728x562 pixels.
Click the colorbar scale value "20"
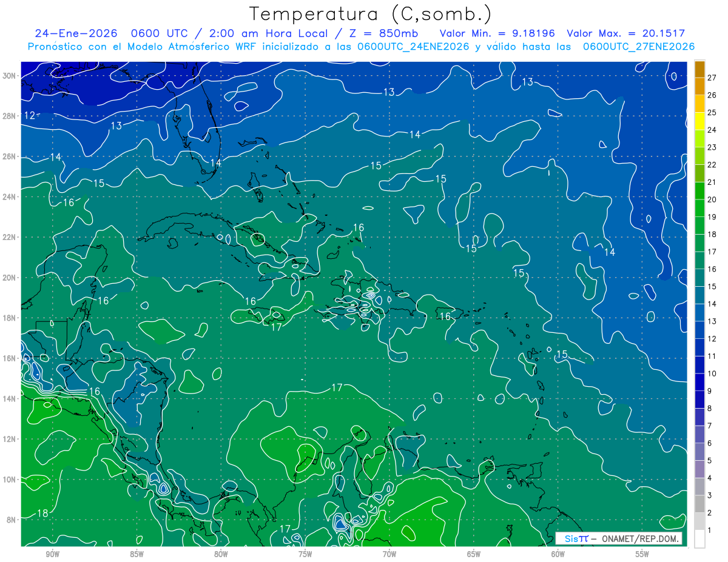[x=712, y=200]
